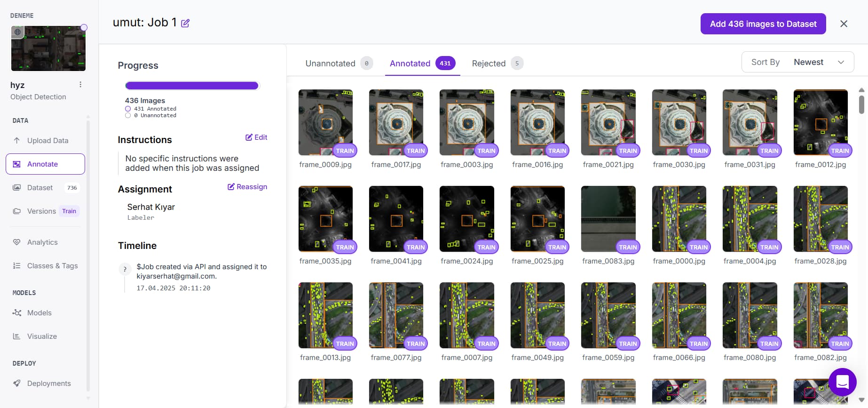Click the Edit instructions link
868x408 pixels.
pyautogui.click(x=256, y=137)
